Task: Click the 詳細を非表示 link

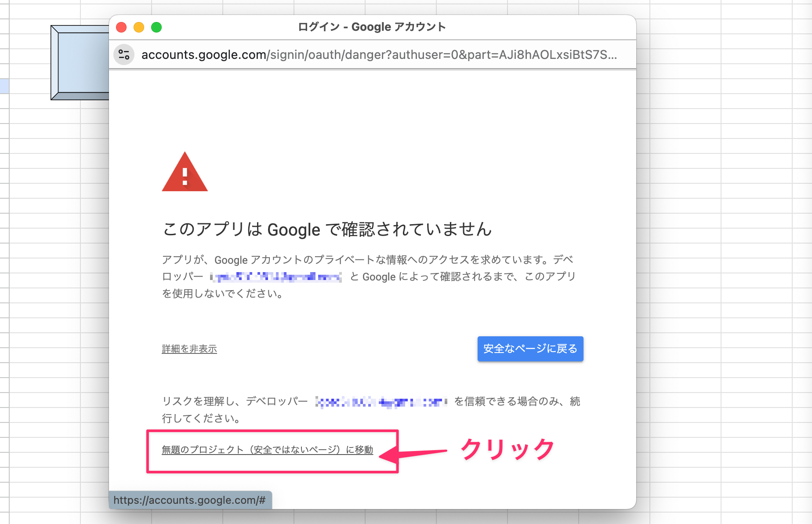Action: [189, 349]
